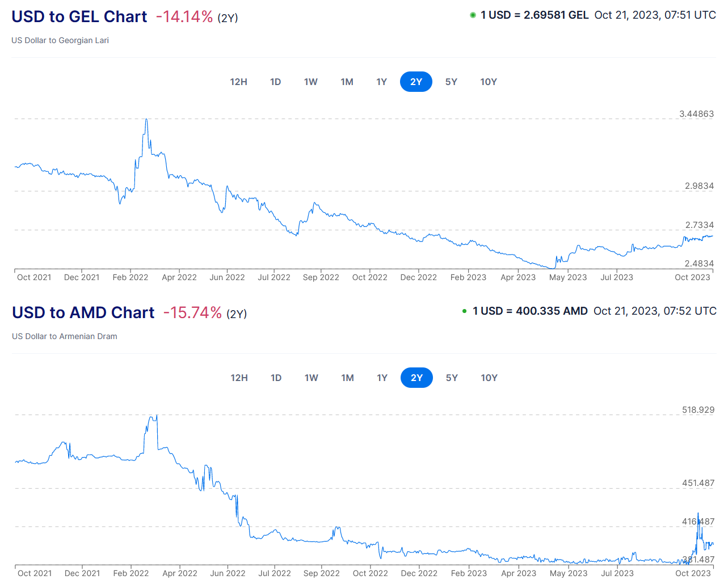Click the 3.44863 peak on the GEL chart line

point(146,120)
